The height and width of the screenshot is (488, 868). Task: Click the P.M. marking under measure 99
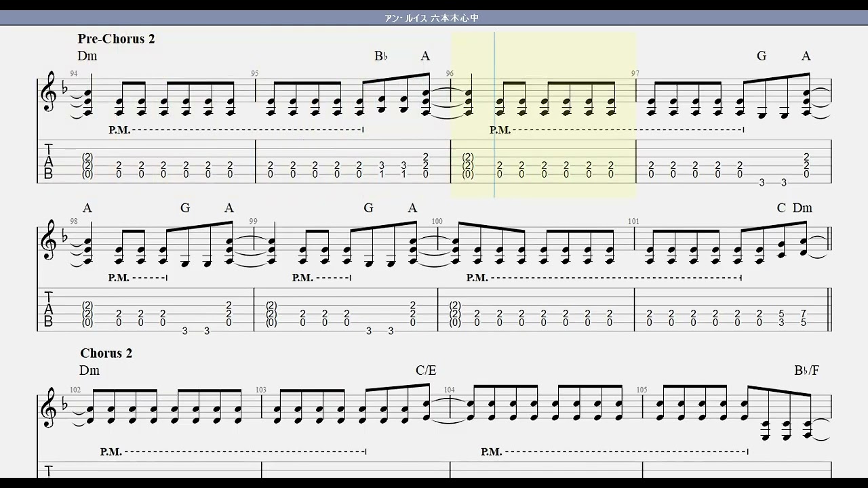coord(302,278)
